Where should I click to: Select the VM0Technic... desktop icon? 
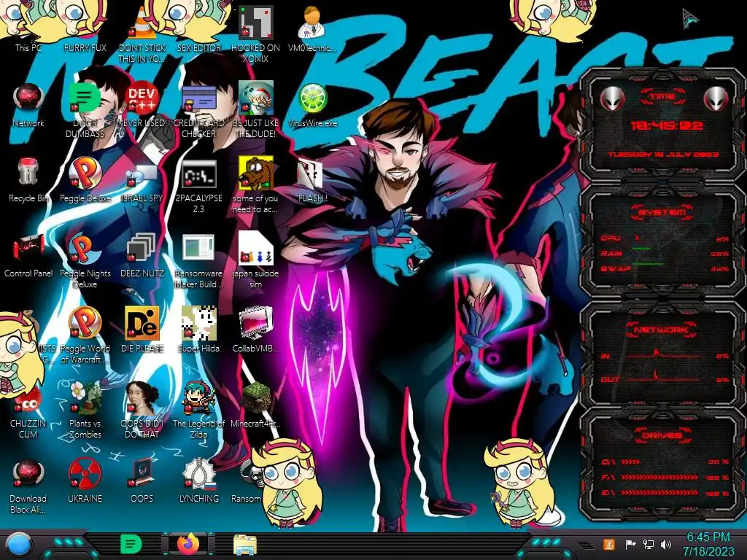point(312,28)
